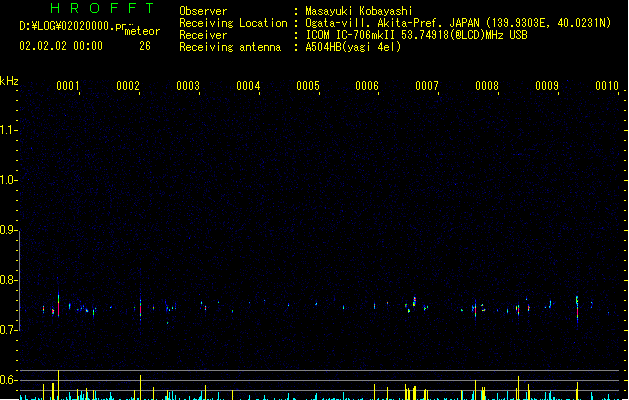Click time marker 0003
629x400 pixels.
[x=188, y=86]
